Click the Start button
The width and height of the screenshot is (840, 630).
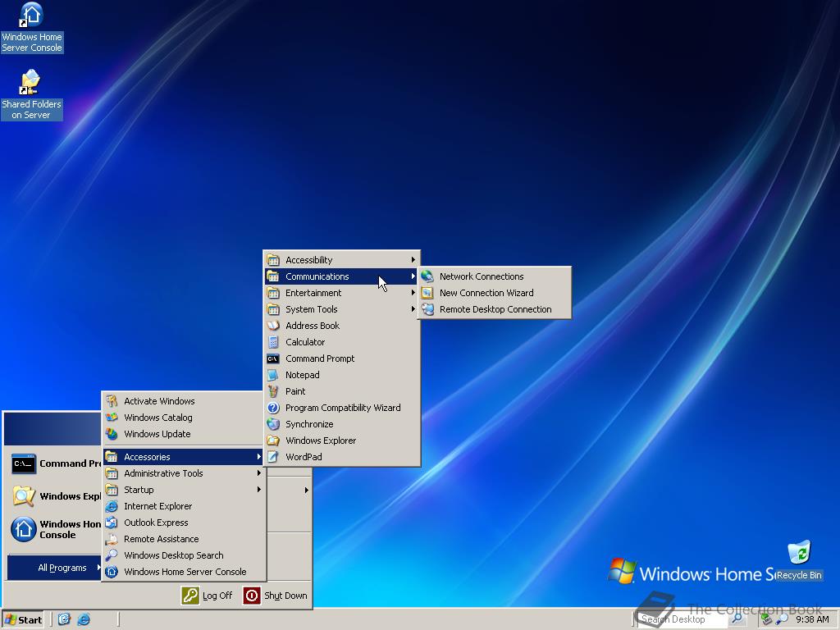click(x=23, y=620)
